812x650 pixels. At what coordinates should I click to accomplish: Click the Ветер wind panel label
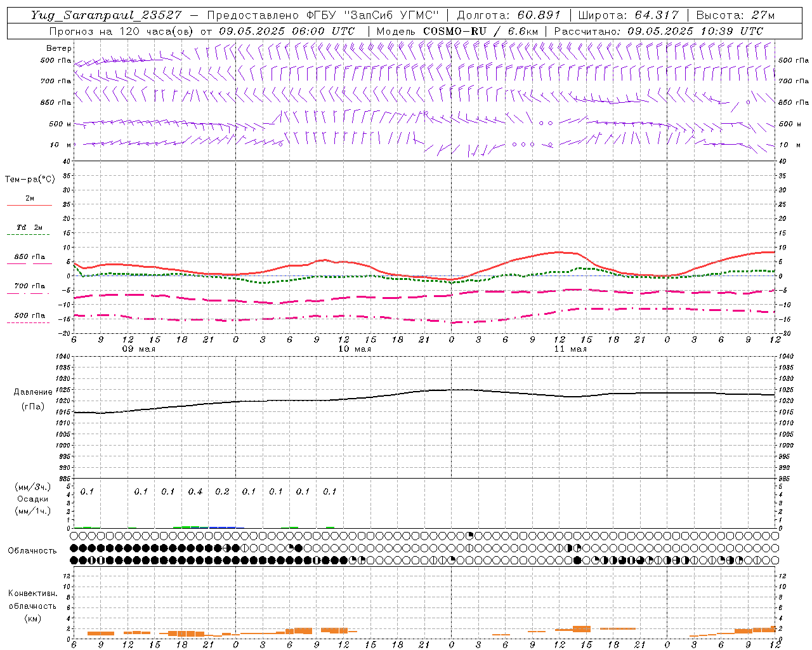59,48
